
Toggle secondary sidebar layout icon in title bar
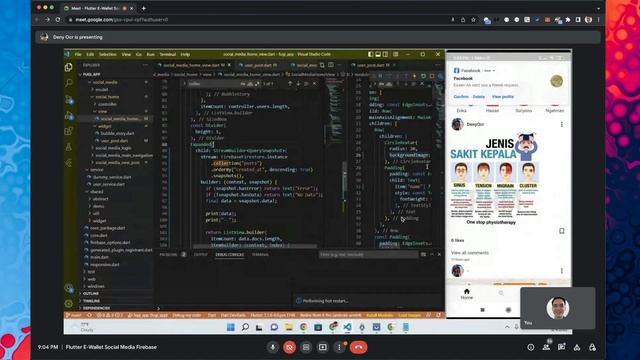point(386,54)
